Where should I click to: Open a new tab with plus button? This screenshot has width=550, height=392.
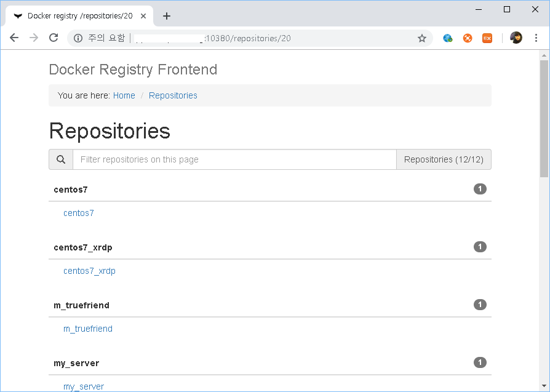click(x=167, y=16)
